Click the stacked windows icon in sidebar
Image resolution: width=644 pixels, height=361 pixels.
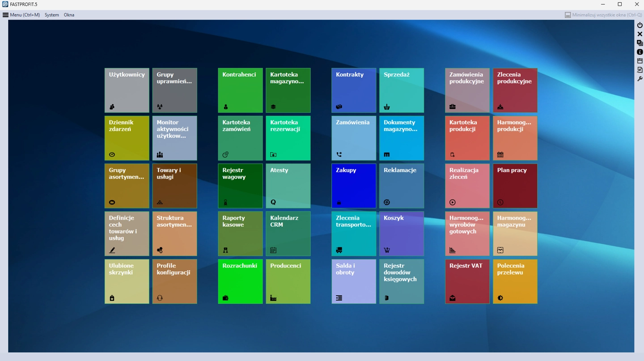pyautogui.click(x=640, y=43)
